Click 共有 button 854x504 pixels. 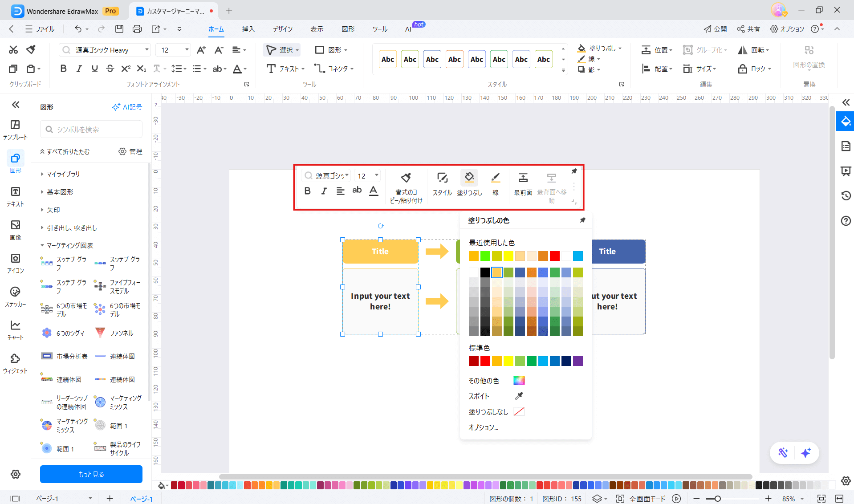click(x=748, y=29)
